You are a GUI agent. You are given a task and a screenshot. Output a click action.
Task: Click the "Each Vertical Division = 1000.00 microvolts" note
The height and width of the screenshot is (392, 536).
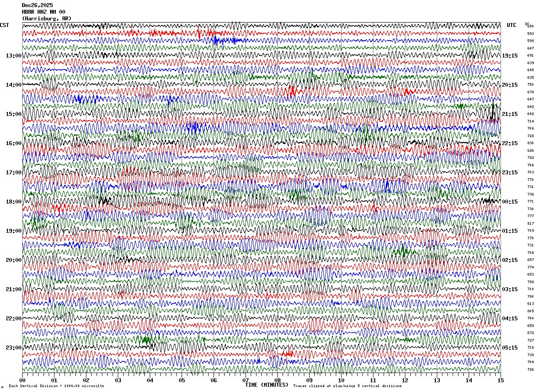click(56, 386)
